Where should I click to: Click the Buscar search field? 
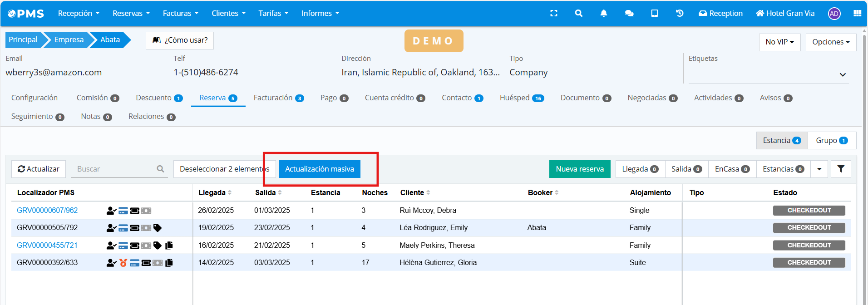(x=116, y=169)
